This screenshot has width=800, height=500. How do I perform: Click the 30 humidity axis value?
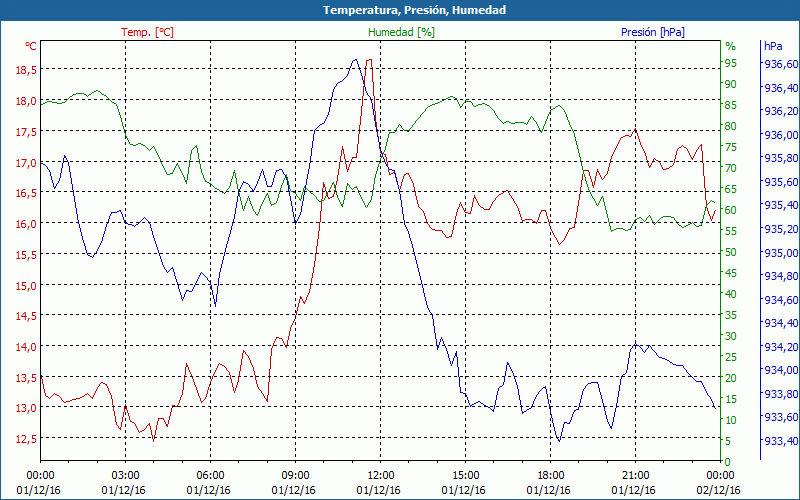[731, 336]
